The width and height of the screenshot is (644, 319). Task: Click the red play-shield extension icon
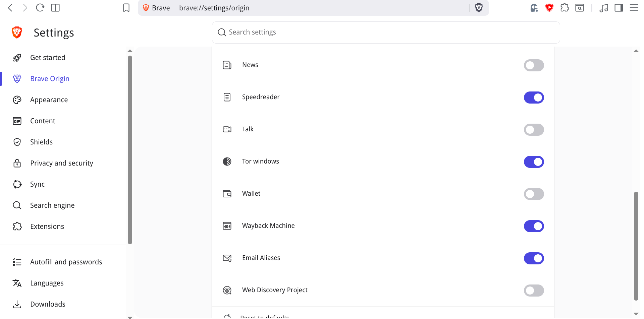[x=549, y=8]
